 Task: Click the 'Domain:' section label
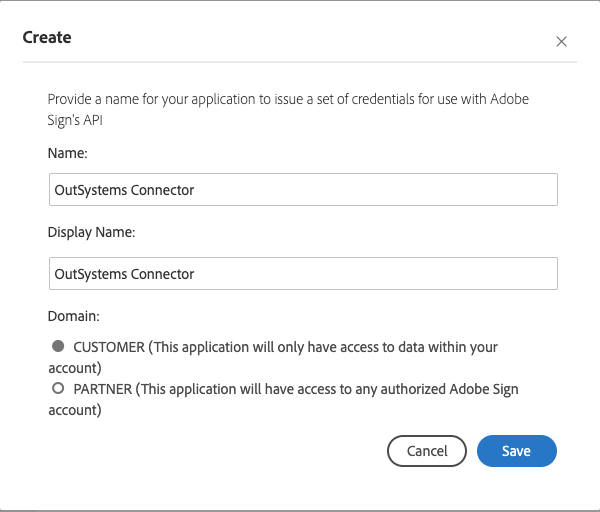tap(74, 316)
